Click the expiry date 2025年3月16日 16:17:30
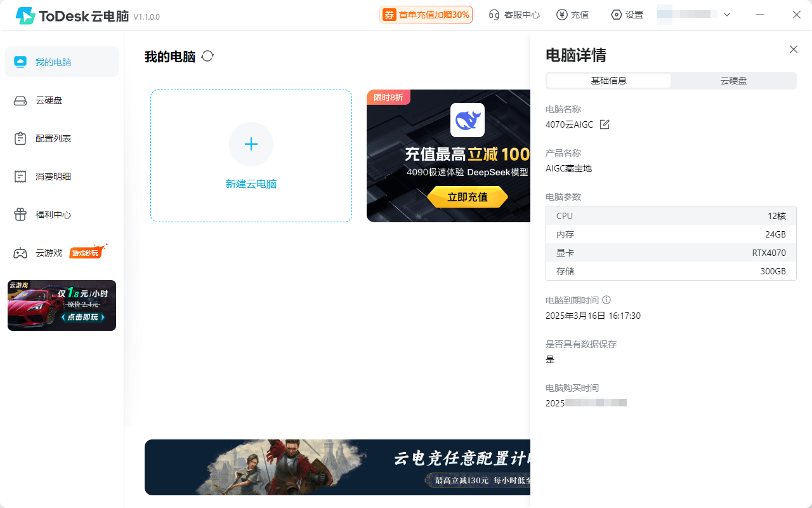Screen dimensions: 812x508 (x=593, y=316)
